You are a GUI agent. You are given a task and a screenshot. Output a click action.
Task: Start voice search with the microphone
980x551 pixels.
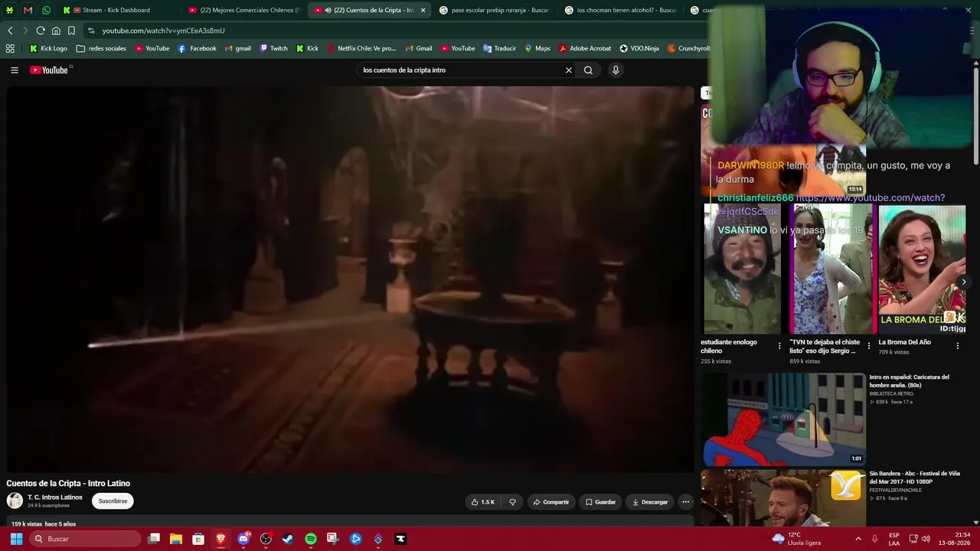tap(616, 70)
